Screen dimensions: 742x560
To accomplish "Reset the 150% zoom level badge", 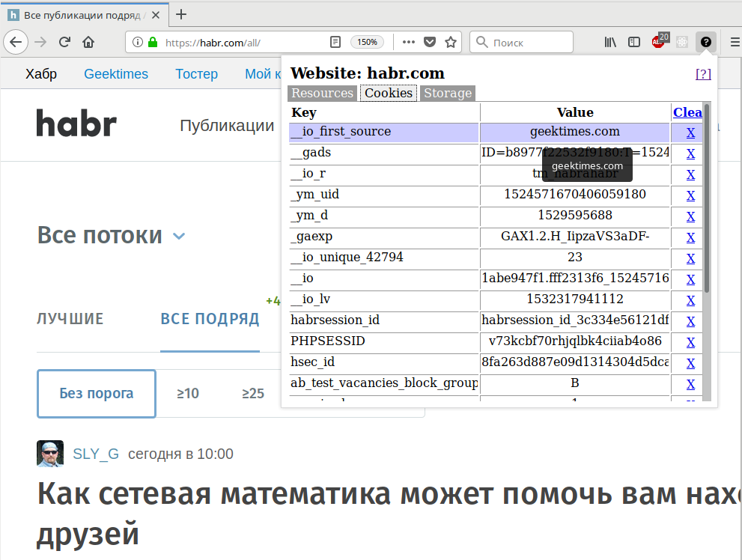I will tap(367, 42).
